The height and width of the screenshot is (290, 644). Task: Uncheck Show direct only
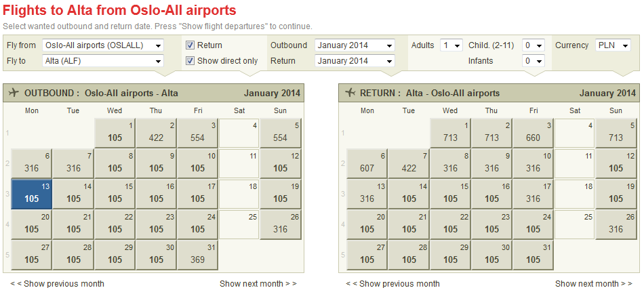click(190, 61)
